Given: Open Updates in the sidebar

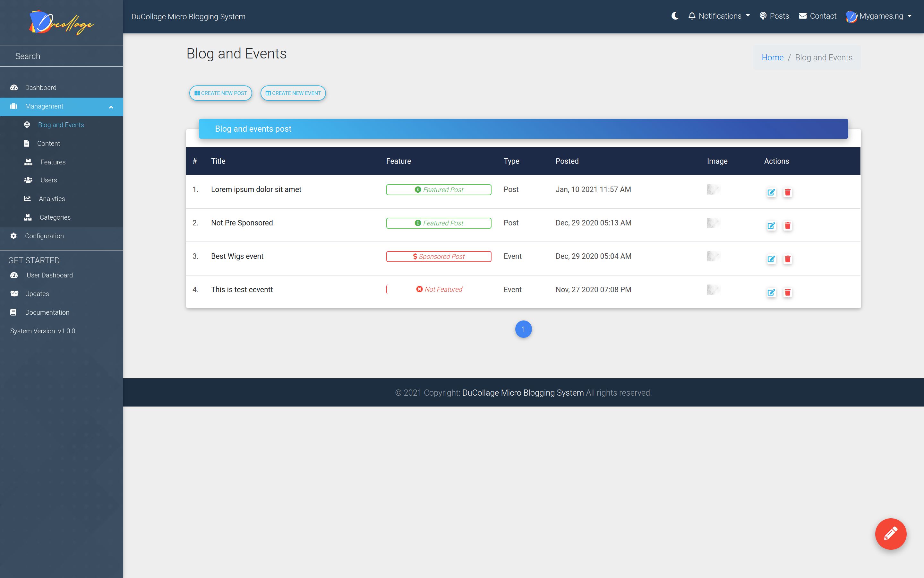Looking at the screenshot, I should 62,293.
